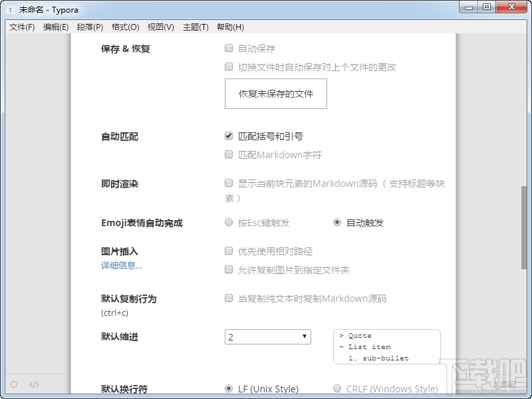Click the 图片插入 label
This screenshot has height=399, width=532.
[x=120, y=251]
